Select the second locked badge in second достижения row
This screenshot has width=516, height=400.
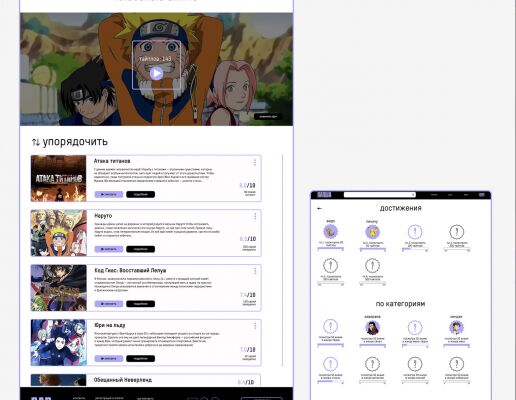(x=372, y=266)
